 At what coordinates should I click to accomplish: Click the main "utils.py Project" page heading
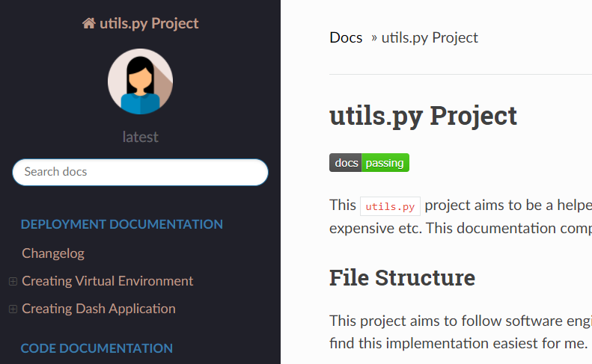[x=423, y=116]
